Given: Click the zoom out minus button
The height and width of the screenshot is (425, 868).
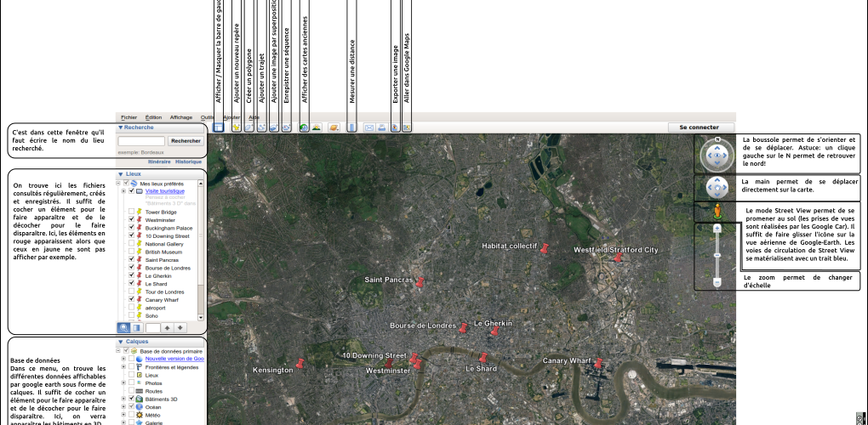Looking at the screenshot, I should click(717, 282).
